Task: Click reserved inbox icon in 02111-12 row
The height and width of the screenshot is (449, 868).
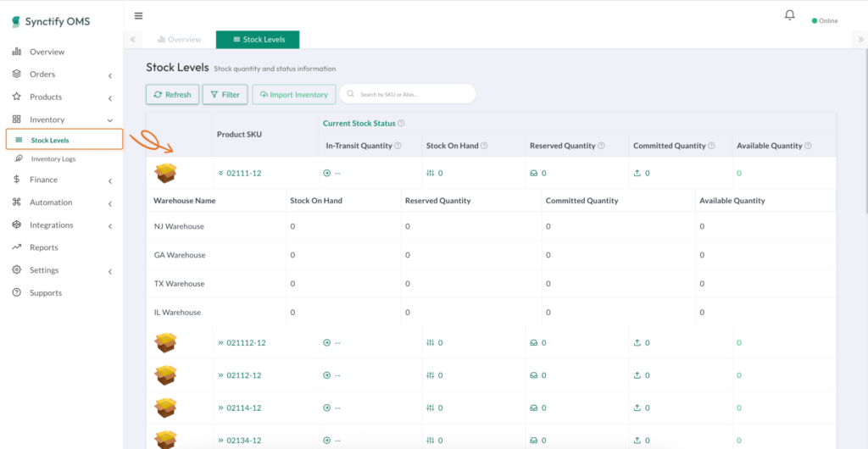Action: (534, 173)
